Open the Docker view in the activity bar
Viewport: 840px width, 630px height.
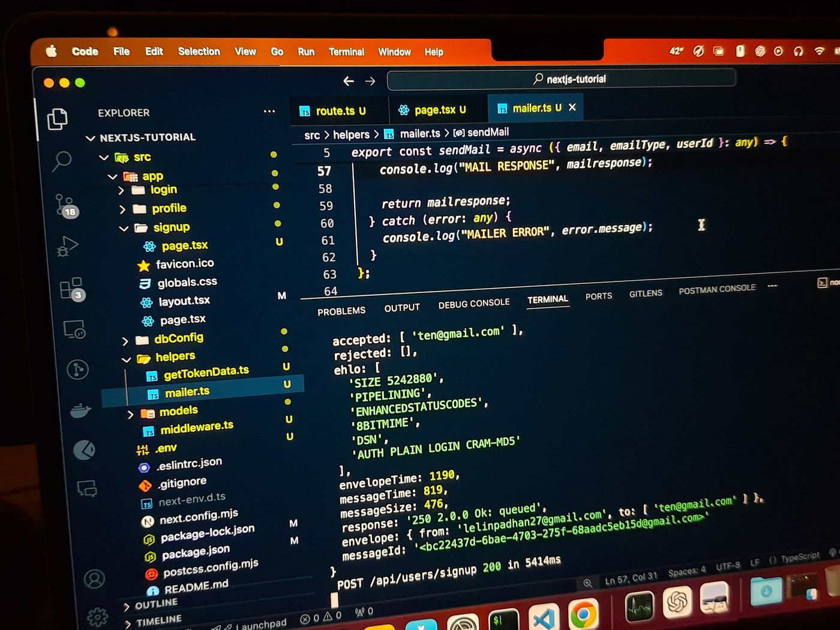pos(80,411)
